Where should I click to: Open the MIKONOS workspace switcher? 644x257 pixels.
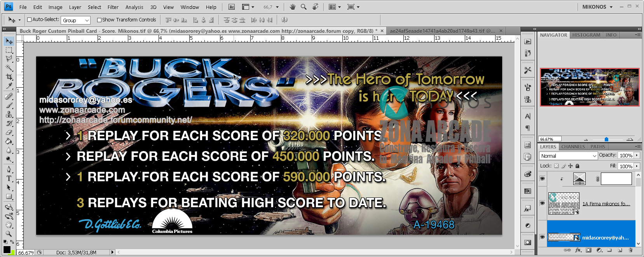(597, 7)
